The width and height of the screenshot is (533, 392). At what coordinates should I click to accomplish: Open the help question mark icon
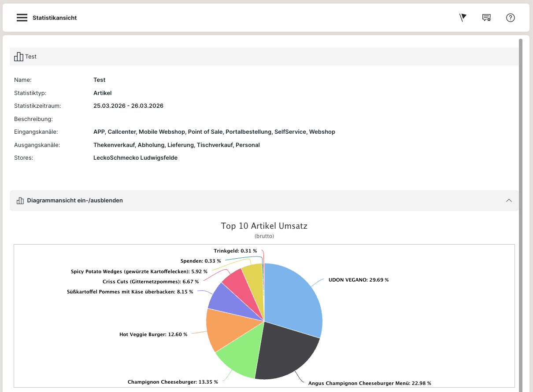click(511, 18)
